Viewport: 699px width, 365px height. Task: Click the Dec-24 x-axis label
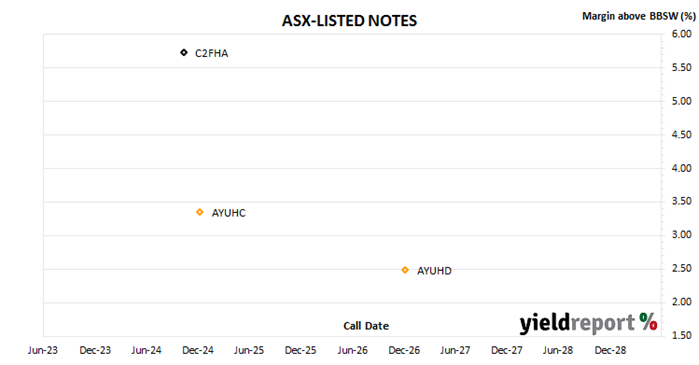click(x=197, y=350)
